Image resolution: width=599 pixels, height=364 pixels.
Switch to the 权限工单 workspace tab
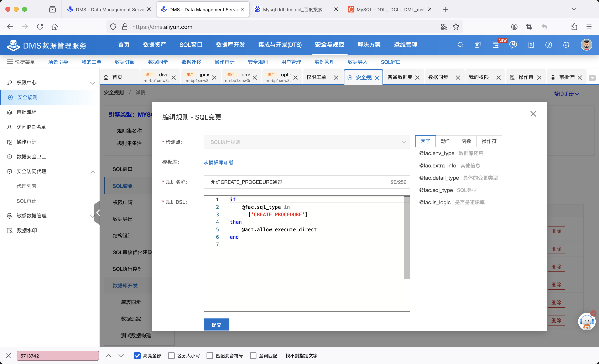[x=316, y=77]
